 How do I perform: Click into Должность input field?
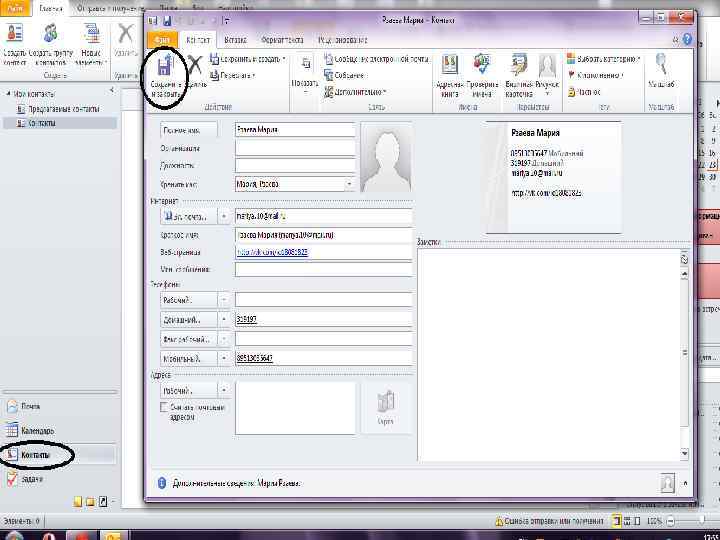point(295,165)
